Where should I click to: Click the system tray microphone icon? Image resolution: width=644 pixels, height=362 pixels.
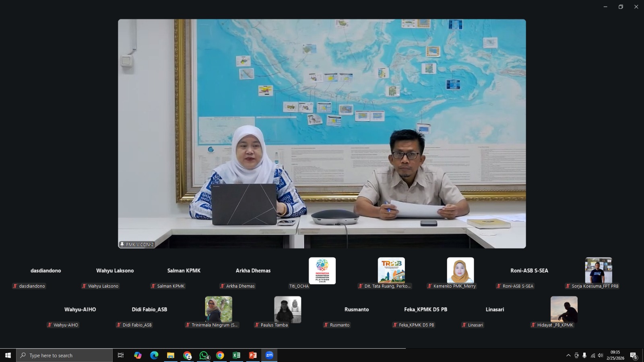[584, 355]
